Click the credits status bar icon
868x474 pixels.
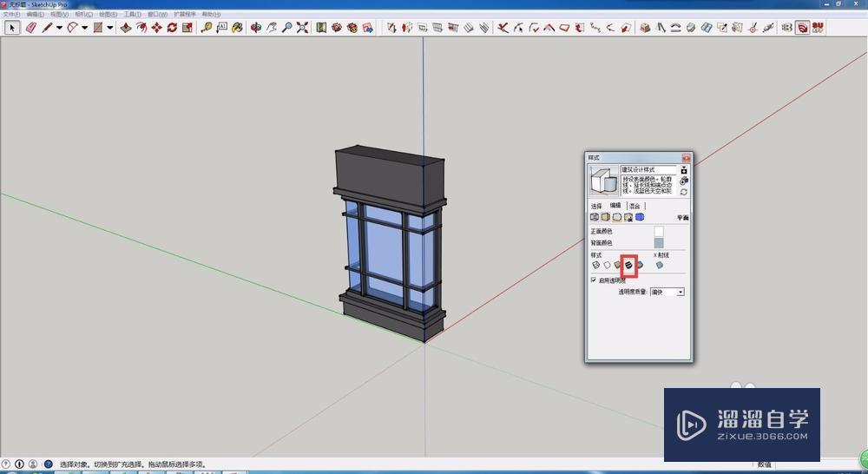click(19, 464)
